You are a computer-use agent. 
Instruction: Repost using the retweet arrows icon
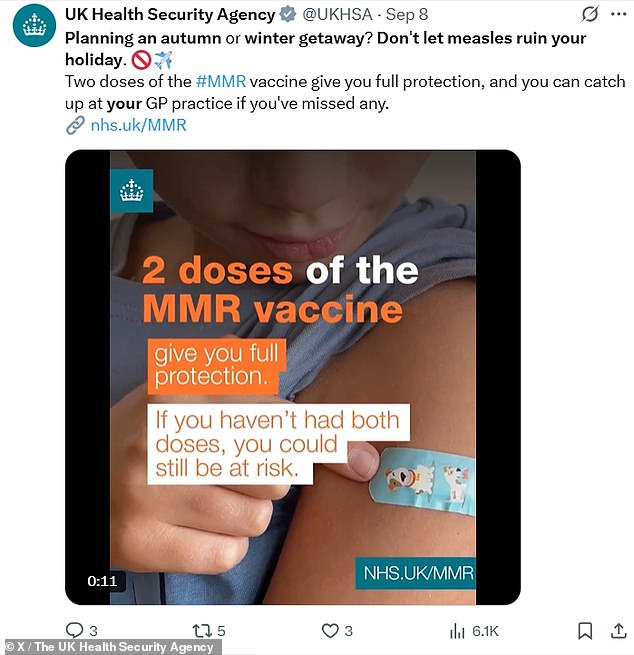[202, 631]
